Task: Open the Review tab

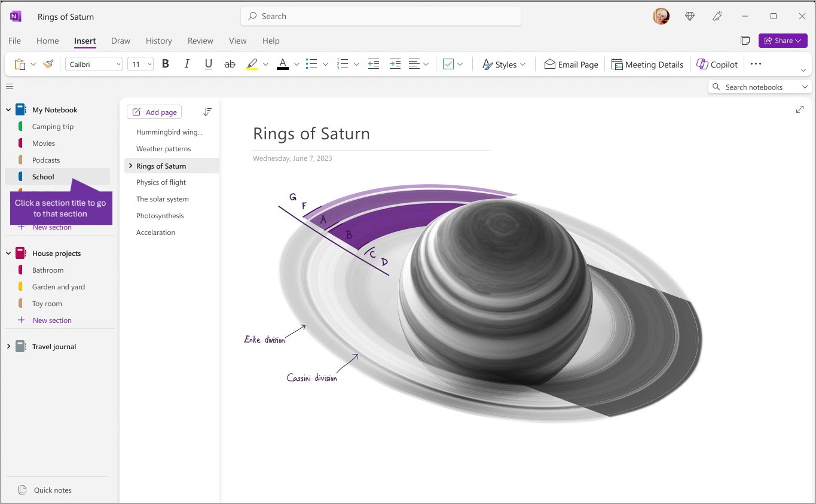Action: (x=200, y=41)
